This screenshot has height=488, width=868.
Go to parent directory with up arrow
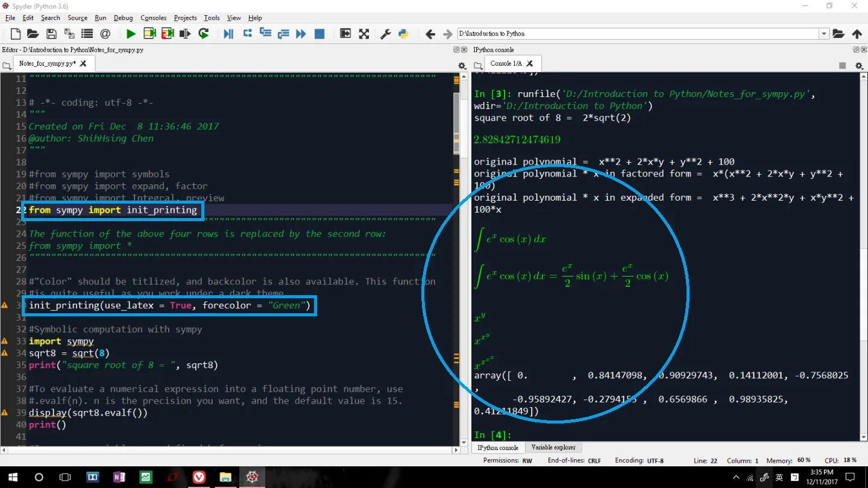click(x=857, y=34)
